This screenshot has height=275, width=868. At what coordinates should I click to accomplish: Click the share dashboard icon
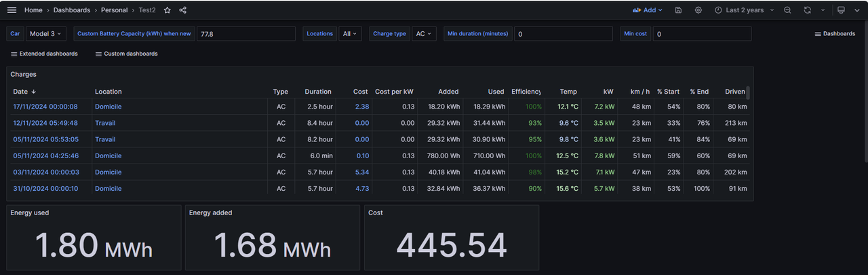(x=183, y=10)
